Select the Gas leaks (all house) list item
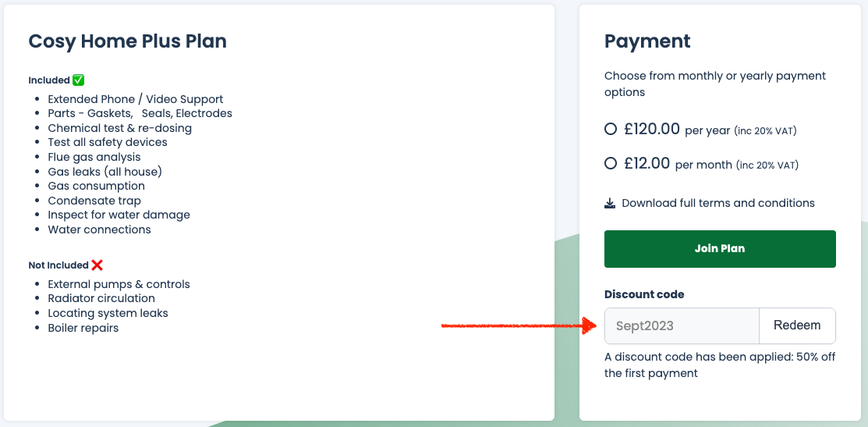Screen dimensions: 868x427 pyautogui.click(x=105, y=172)
